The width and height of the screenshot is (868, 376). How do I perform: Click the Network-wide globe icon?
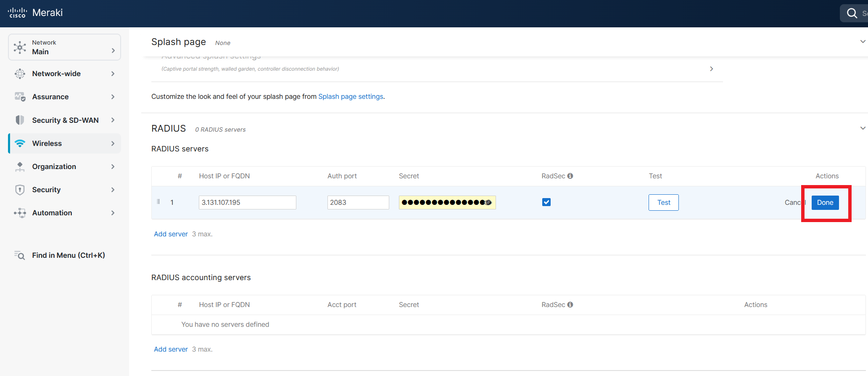20,74
